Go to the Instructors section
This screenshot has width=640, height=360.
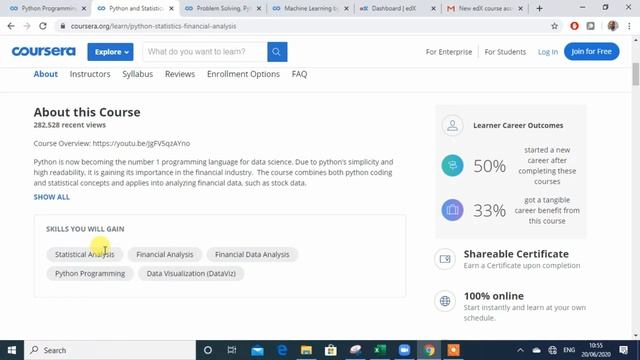[90, 74]
